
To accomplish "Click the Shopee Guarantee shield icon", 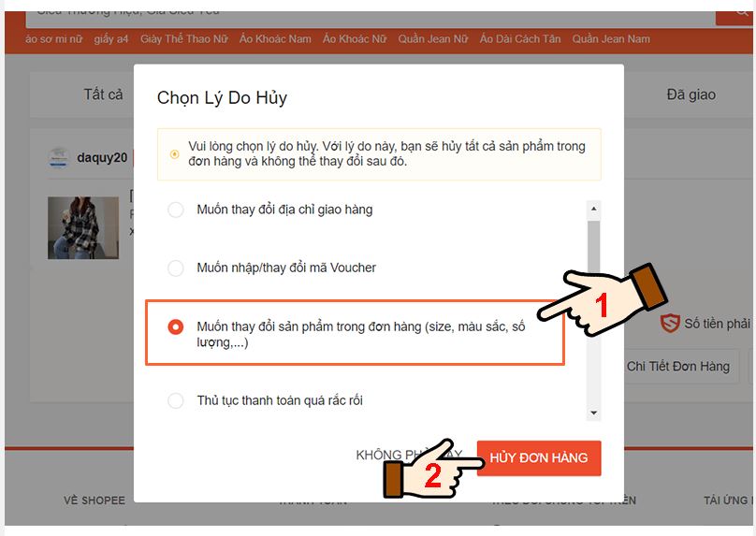I will (x=670, y=324).
